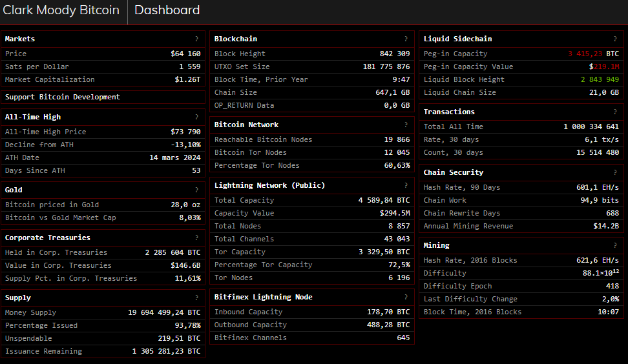Click the green Liquid Block Height value

coord(599,80)
